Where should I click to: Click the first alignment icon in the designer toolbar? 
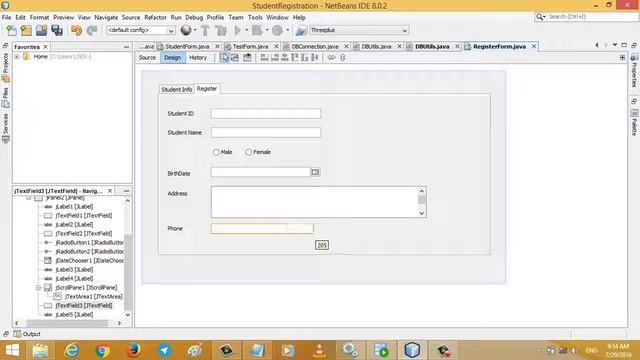point(264,58)
